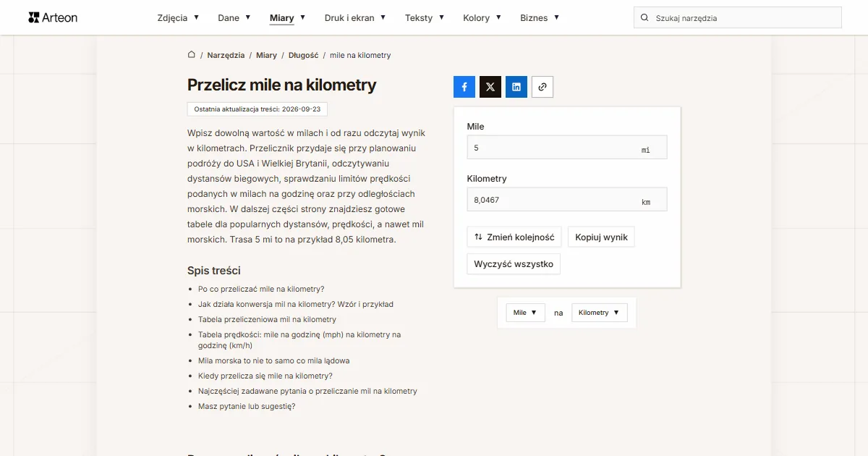Image resolution: width=868 pixels, height=456 pixels.
Task: Open the source unit Mile dropdown
Action: click(x=525, y=313)
